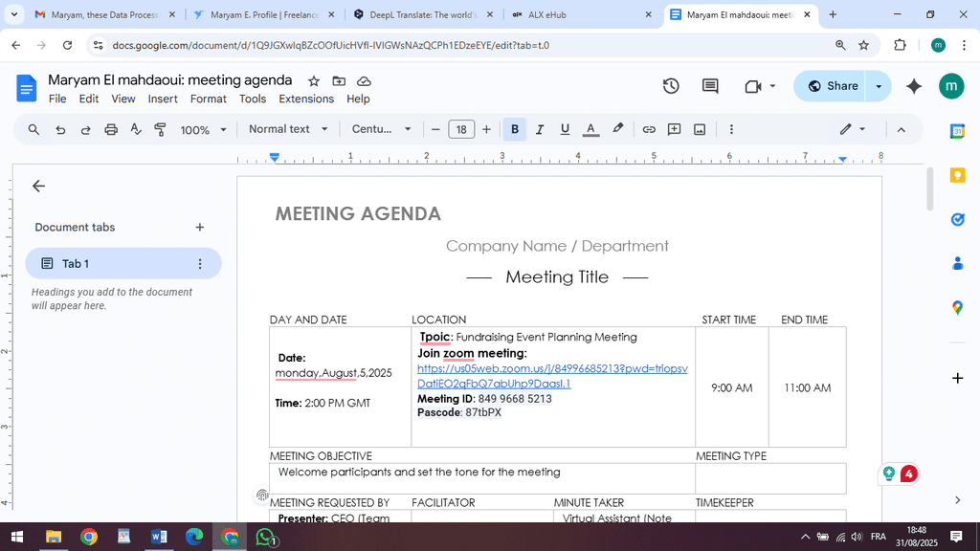Open the zoom 100% dropdown
The image size is (980, 551).
(204, 129)
